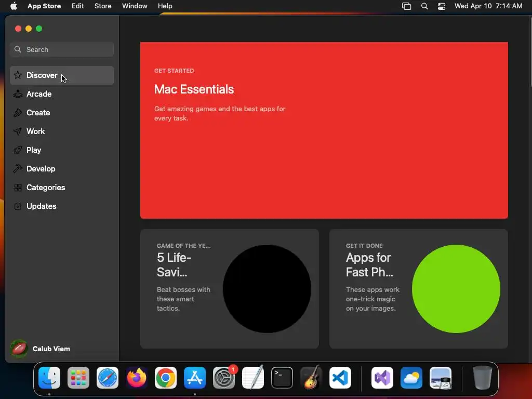Open the Edit menu

click(x=78, y=6)
